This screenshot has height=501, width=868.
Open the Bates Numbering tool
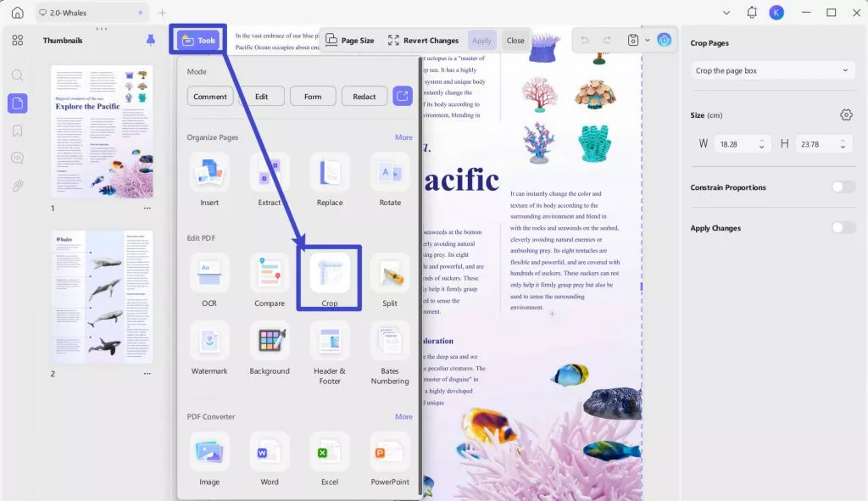pyautogui.click(x=390, y=354)
